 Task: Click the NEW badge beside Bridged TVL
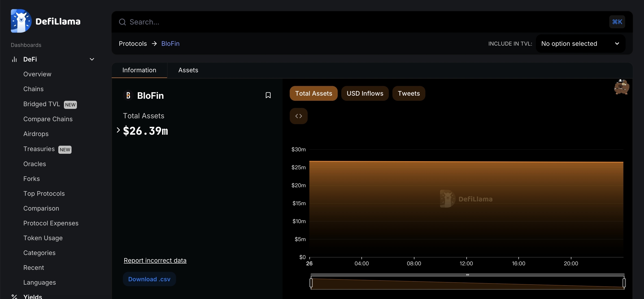[70, 105]
